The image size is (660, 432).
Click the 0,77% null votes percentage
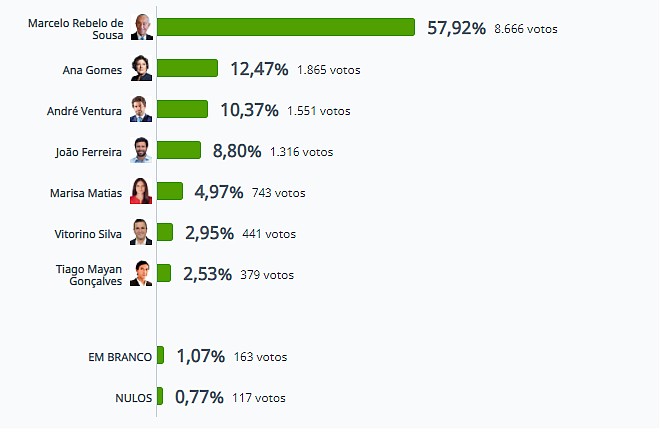tap(200, 397)
